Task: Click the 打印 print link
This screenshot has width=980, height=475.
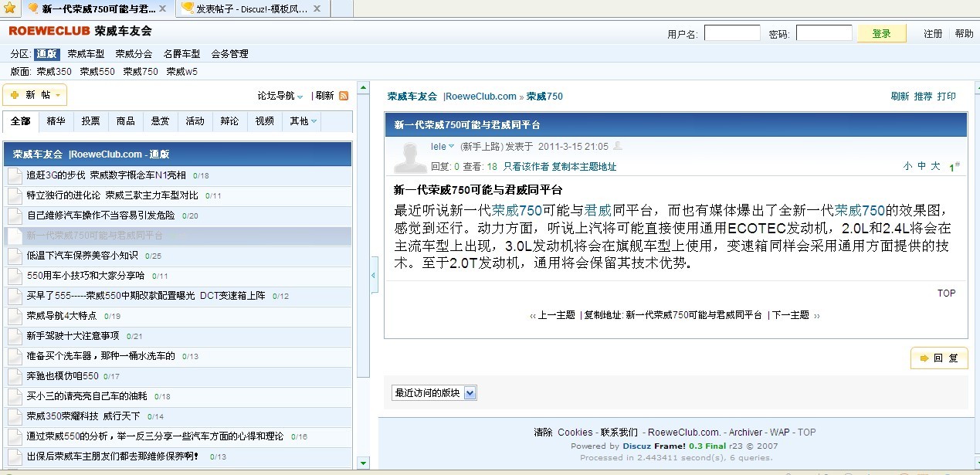Action: coord(947,97)
